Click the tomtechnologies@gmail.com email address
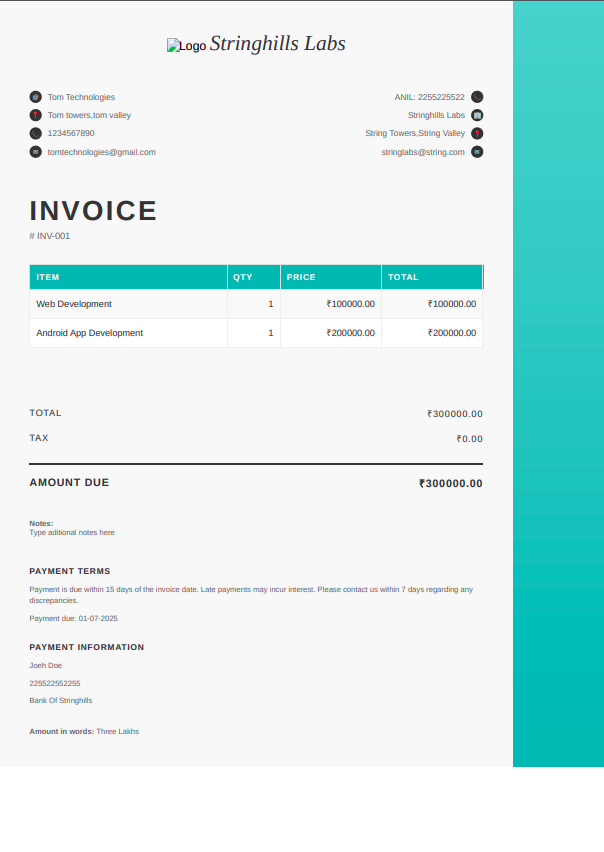The height and width of the screenshot is (852, 604). pos(101,152)
